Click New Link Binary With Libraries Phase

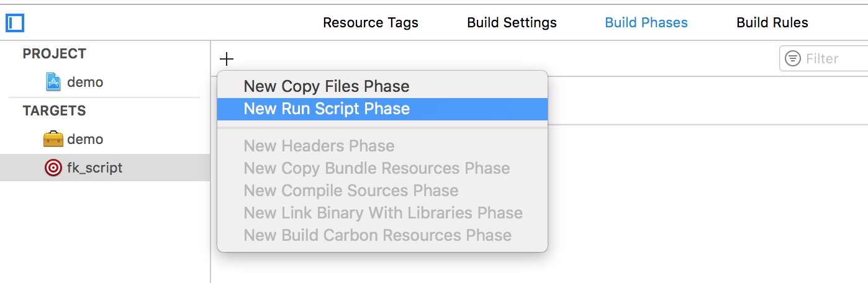[382, 213]
